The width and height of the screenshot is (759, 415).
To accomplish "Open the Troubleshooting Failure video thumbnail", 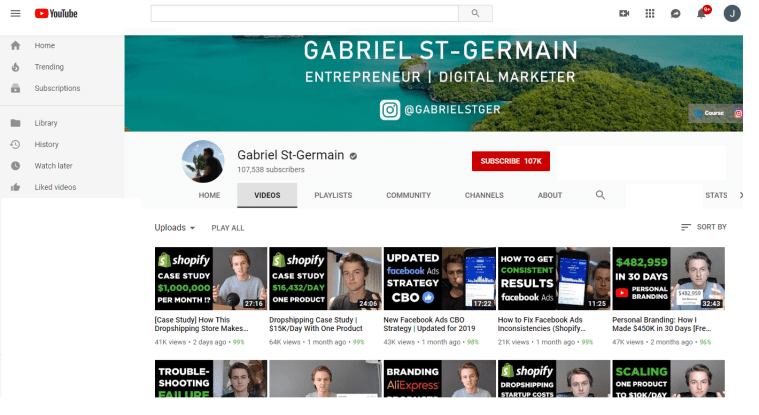I will pyautogui.click(x=211, y=379).
